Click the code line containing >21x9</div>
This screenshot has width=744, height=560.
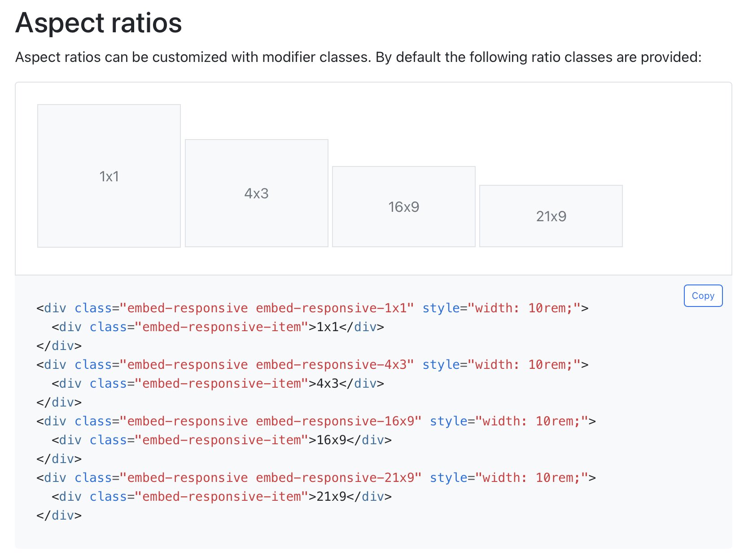pyautogui.click(x=222, y=497)
